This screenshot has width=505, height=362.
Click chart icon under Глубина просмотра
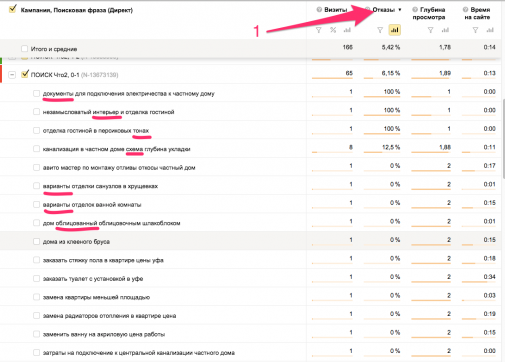pyautogui.click(x=445, y=30)
